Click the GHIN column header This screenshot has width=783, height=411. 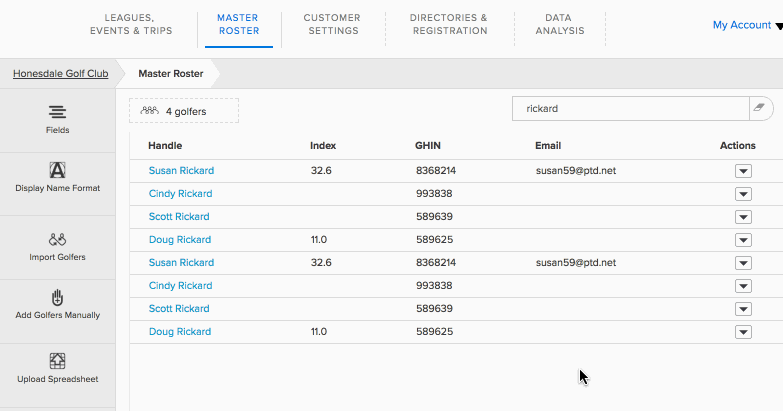point(428,145)
